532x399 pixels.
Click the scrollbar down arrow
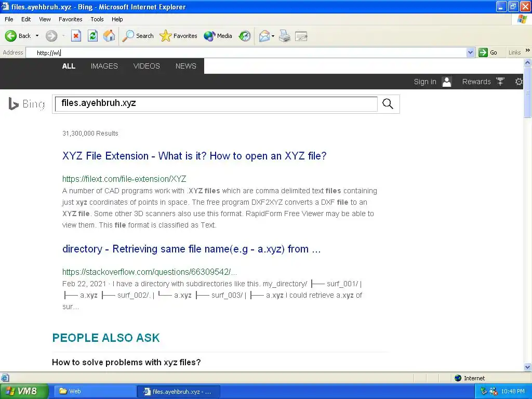click(x=528, y=367)
